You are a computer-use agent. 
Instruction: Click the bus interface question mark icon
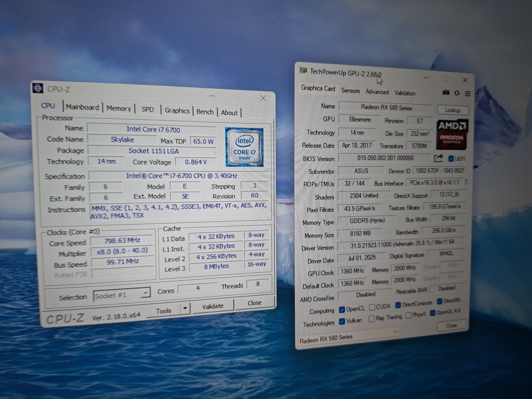click(465, 182)
